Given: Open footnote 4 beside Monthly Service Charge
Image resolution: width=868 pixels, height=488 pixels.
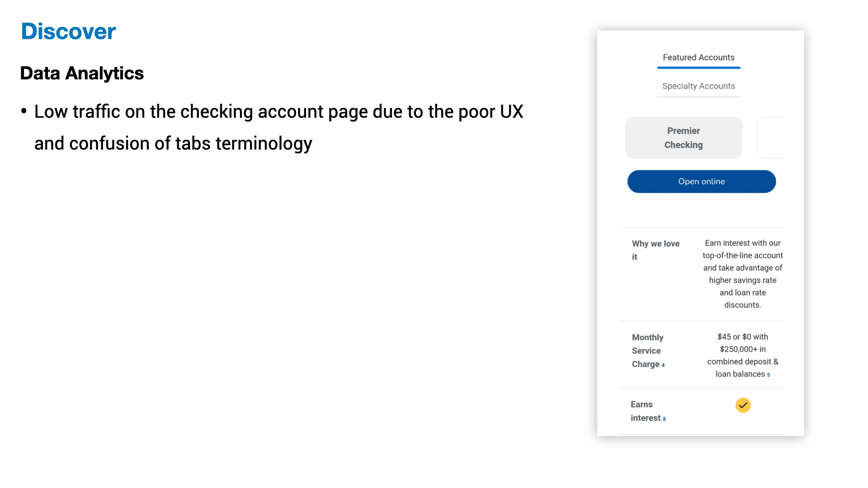Looking at the screenshot, I should pos(663,365).
